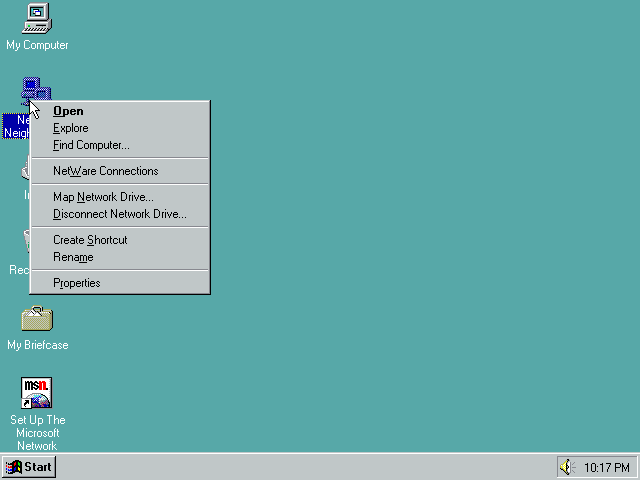
Task: Open the My Computer desktop icon
Action: (37, 18)
